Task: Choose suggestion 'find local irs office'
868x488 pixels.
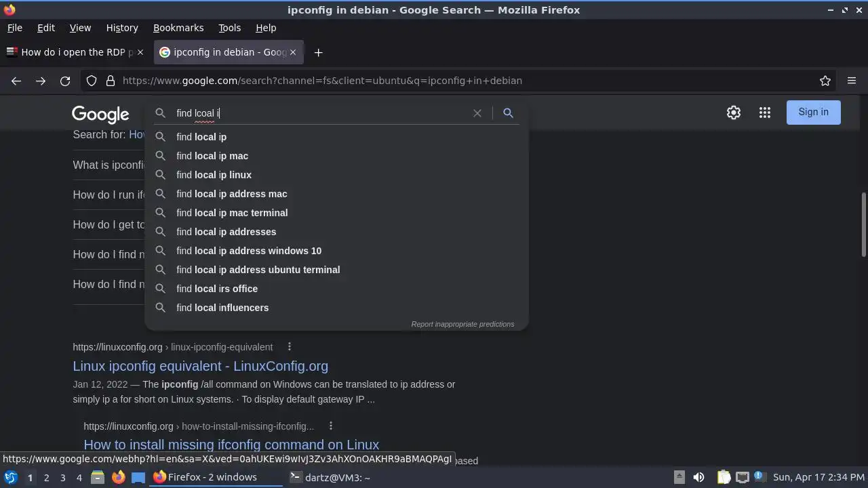Action: pyautogui.click(x=336, y=289)
